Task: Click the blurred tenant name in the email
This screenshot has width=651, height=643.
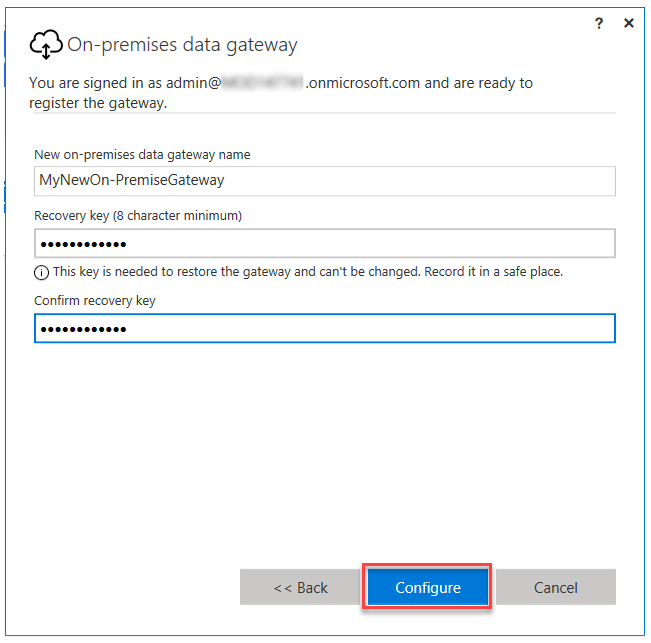Action: tap(261, 83)
